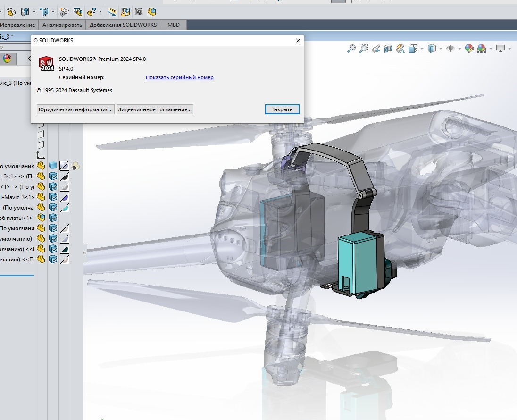The image size is (517, 420).
Task: Collapse the display pane with the left chevron
Action: tap(29, 59)
